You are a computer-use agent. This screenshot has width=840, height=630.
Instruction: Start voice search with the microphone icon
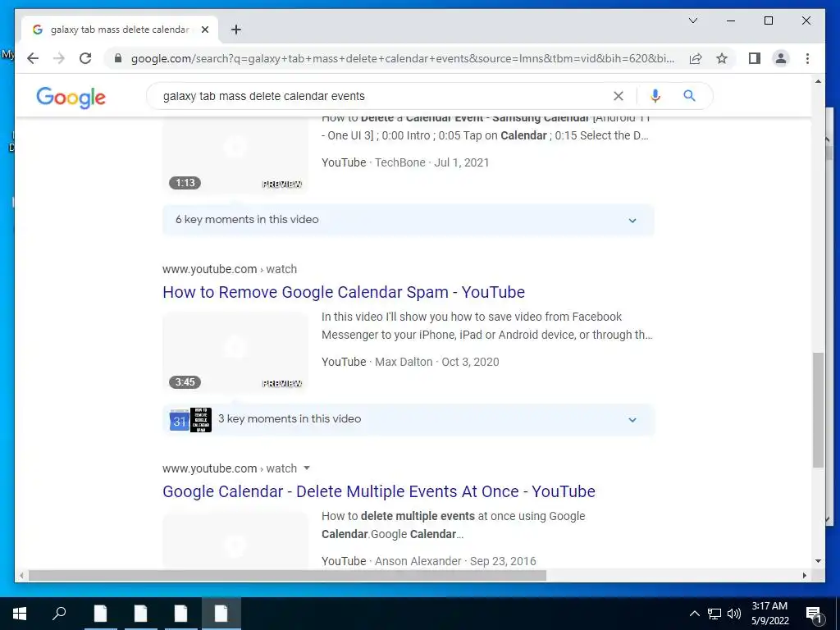click(x=655, y=96)
